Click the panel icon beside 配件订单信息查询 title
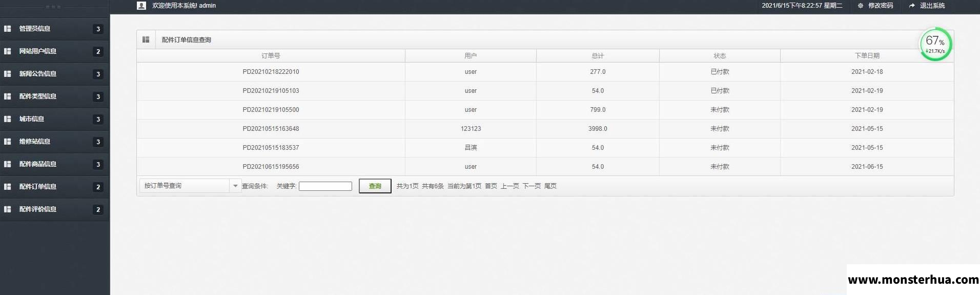The height and width of the screenshot is (295, 980). (x=146, y=40)
